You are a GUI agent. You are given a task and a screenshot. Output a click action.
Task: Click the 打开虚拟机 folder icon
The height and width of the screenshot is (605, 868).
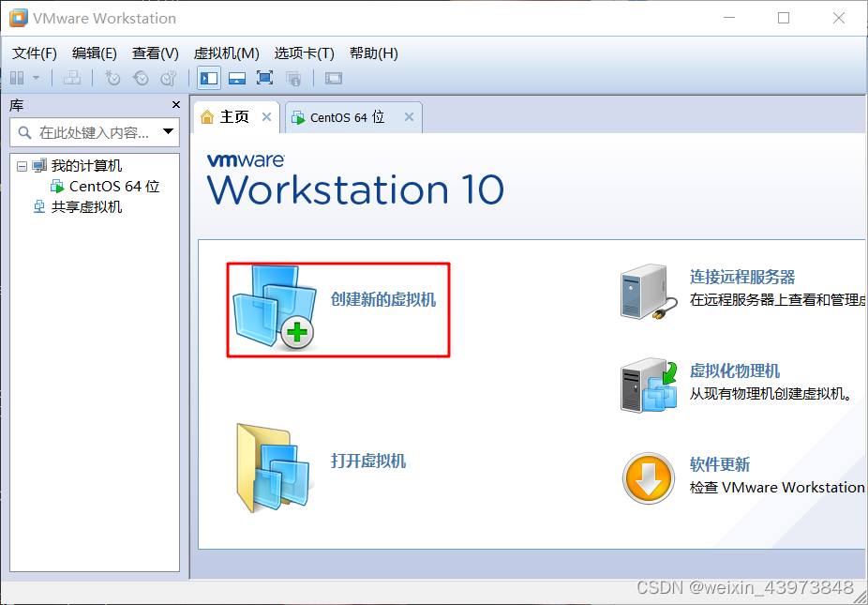pyautogui.click(x=275, y=467)
